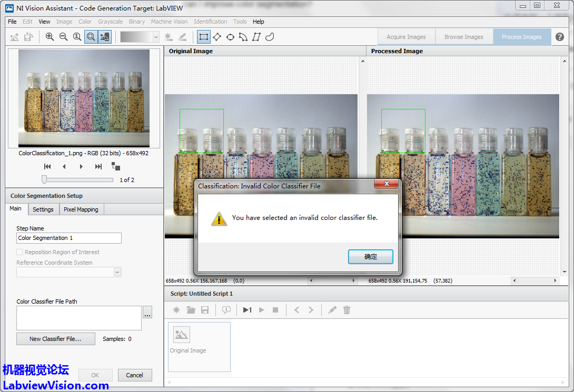Screen dimensions: 574x392
Task: Switch to the Pixel Mapping tab
Action: (81, 209)
